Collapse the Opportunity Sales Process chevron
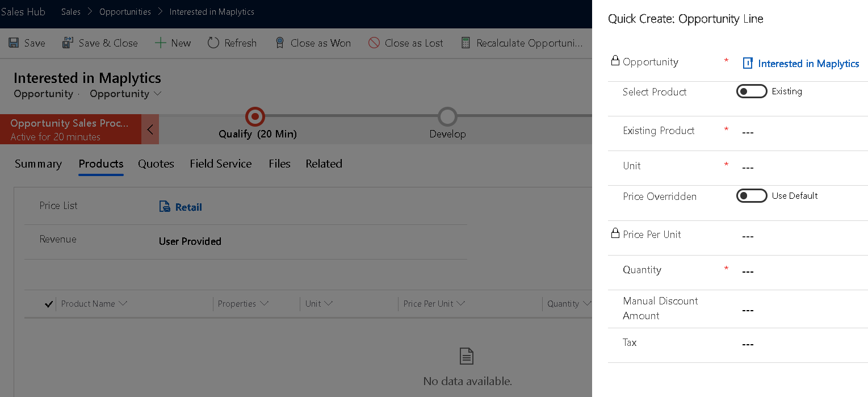 tap(150, 129)
